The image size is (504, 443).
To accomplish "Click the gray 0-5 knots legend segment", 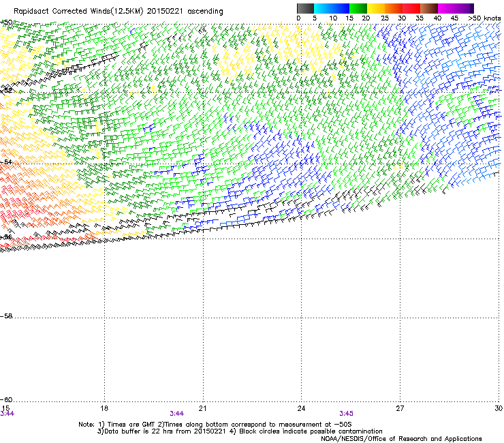I will pos(305,8).
